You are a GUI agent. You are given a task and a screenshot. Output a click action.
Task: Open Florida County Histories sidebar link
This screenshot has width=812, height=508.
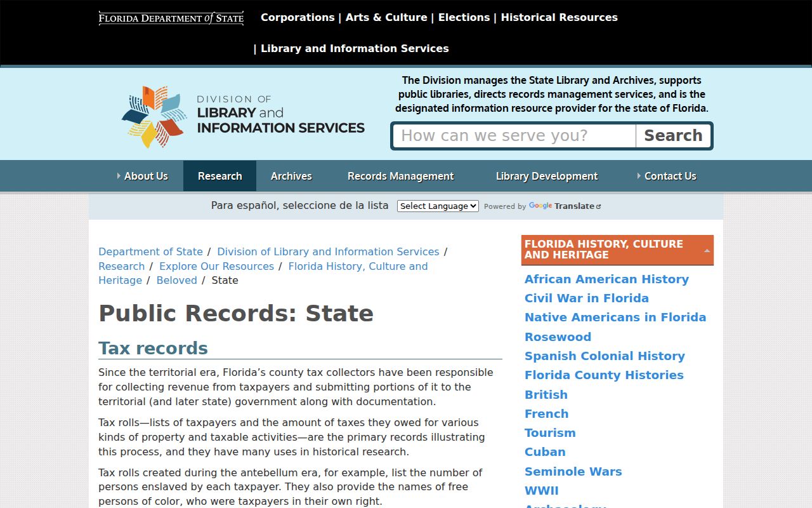604,375
